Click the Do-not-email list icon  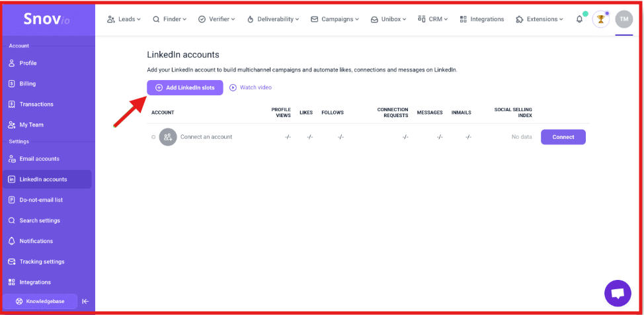click(12, 200)
